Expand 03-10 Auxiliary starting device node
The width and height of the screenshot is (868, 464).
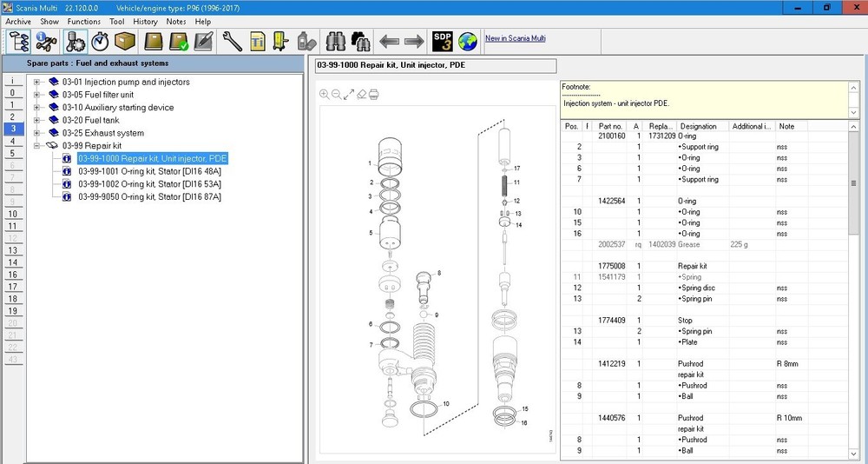point(37,108)
